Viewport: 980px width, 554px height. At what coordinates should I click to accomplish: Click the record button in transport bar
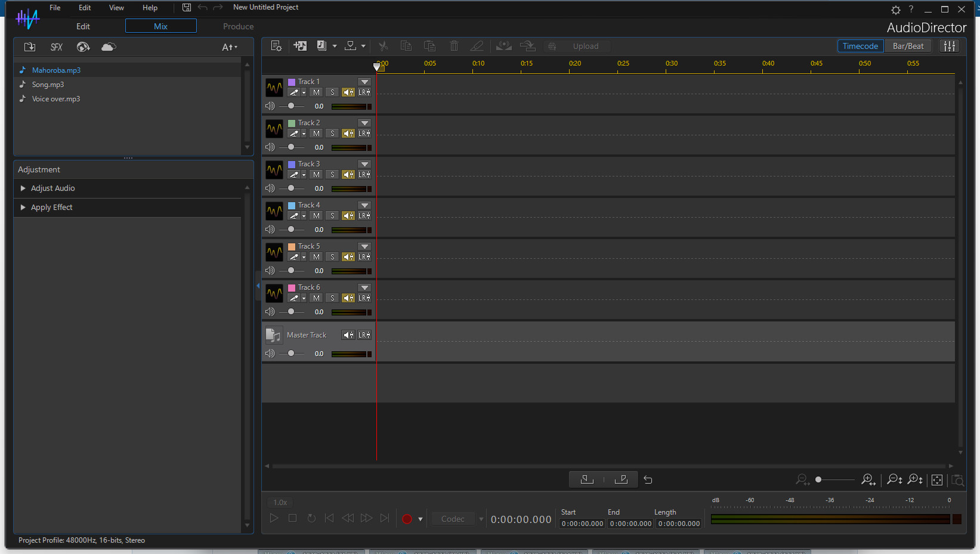pos(407,519)
